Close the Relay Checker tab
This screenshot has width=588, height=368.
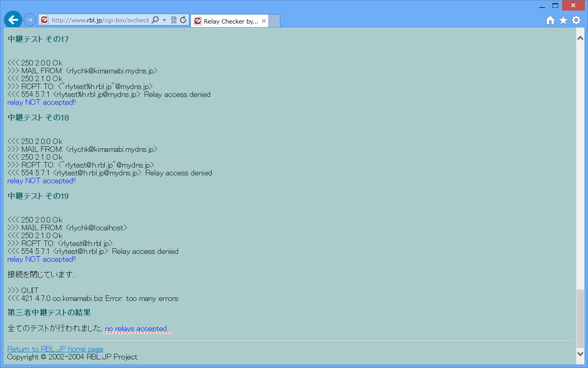click(x=264, y=21)
